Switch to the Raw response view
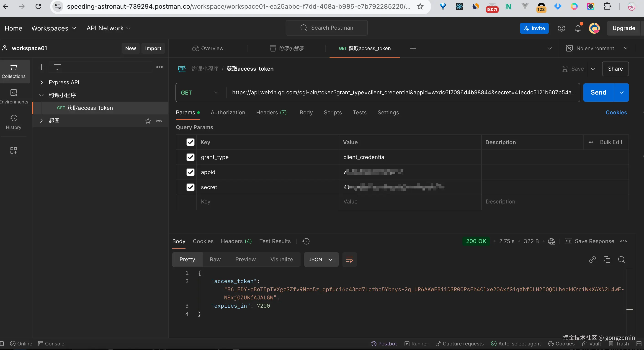 click(215, 260)
